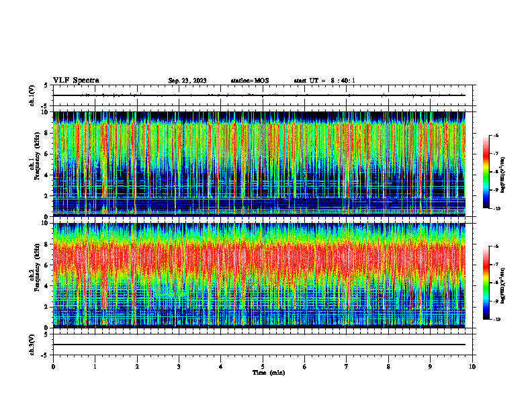The height and width of the screenshot is (411, 532).
Task: Click the ch.1 spectrogram color bar
Action: [486, 172]
